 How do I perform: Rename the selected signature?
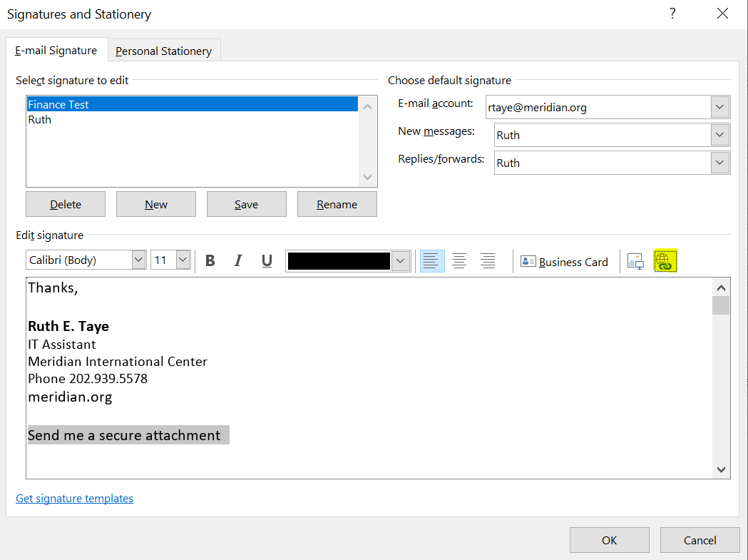[337, 204]
